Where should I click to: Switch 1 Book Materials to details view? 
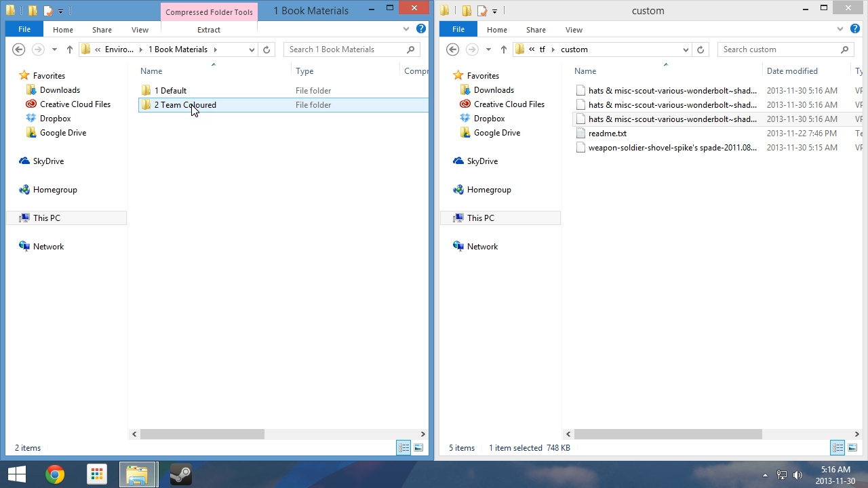[403, 447]
